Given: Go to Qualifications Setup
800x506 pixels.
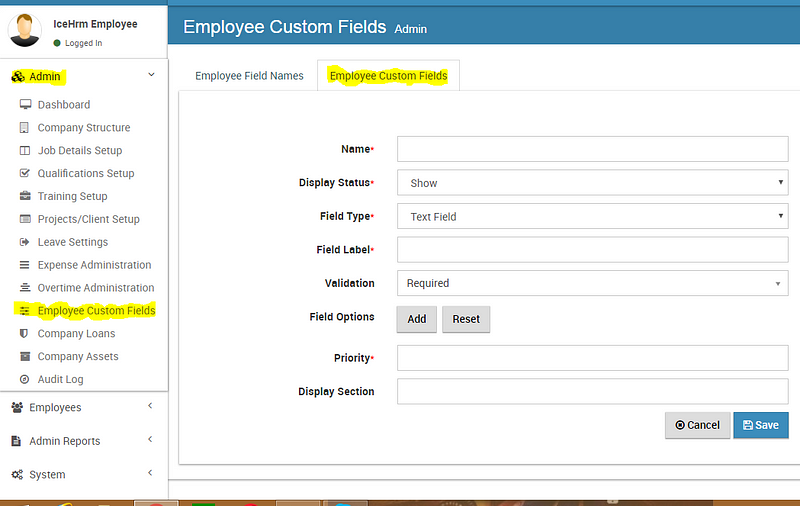Looking at the screenshot, I should pyautogui.click(x=86, y=173).
